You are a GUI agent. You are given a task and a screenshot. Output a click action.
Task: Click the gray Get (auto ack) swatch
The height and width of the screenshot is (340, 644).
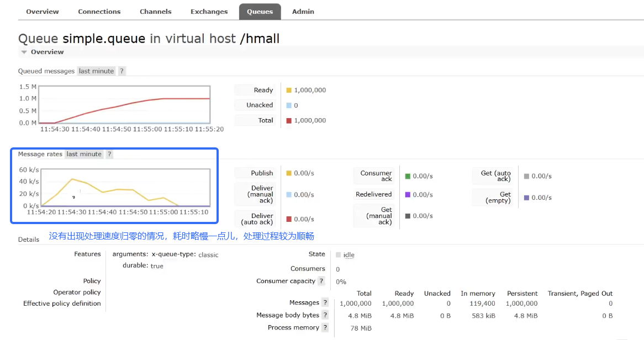[526, 176]
